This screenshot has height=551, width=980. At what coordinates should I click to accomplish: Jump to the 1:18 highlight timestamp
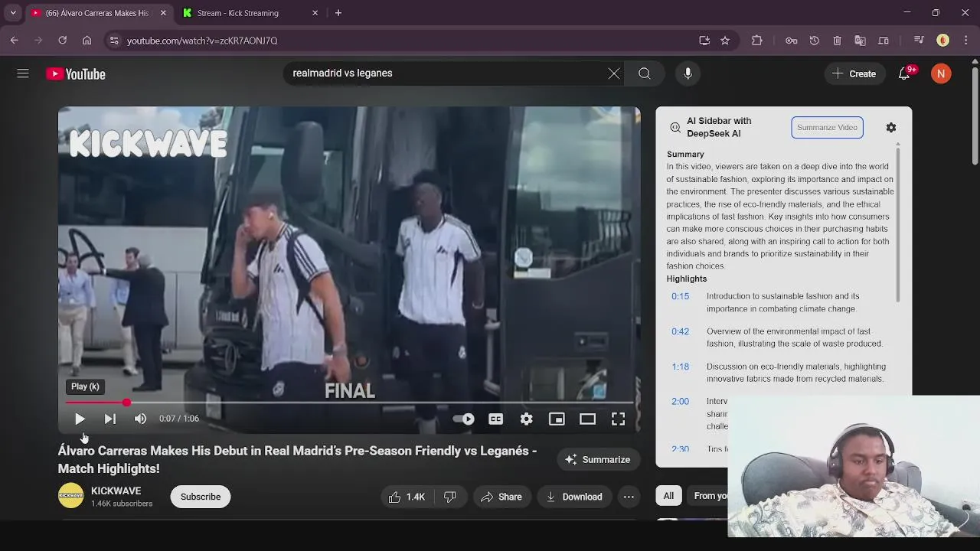coord(681,367)
